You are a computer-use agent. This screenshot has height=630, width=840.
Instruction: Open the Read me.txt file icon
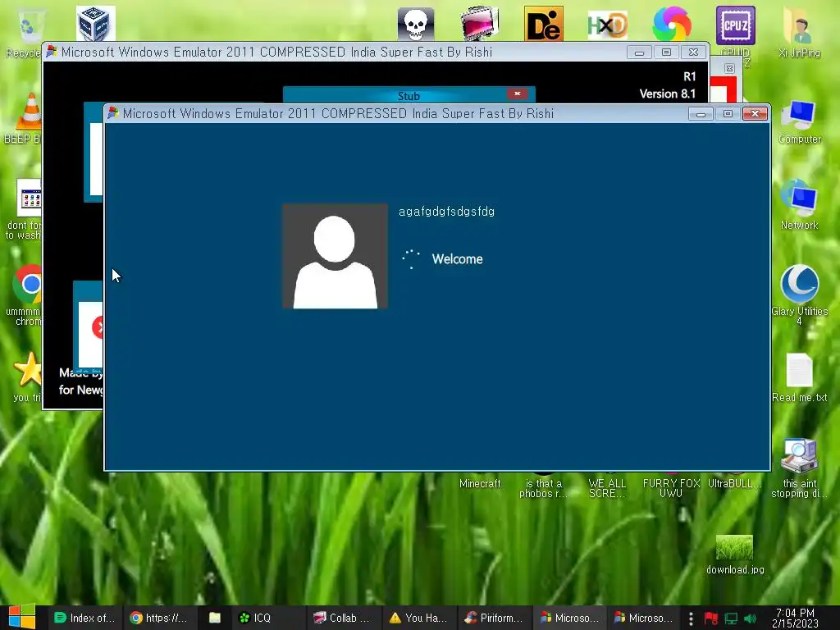point(799,377)
